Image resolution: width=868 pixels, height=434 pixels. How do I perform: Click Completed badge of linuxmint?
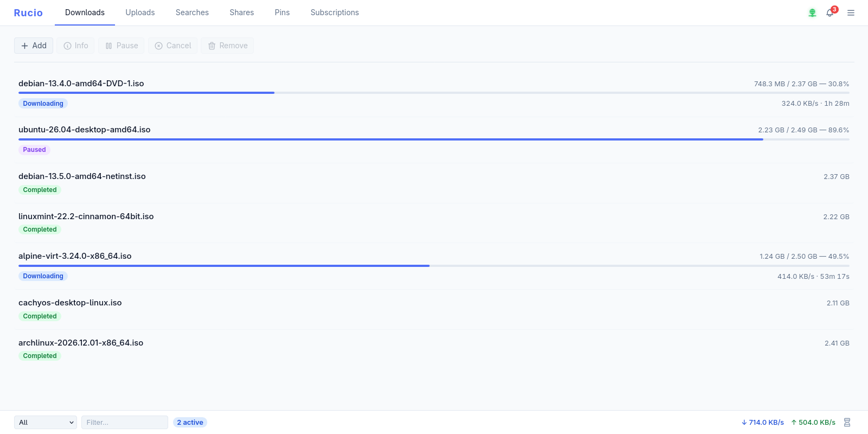pyautogui.click(x=40, y=229)
